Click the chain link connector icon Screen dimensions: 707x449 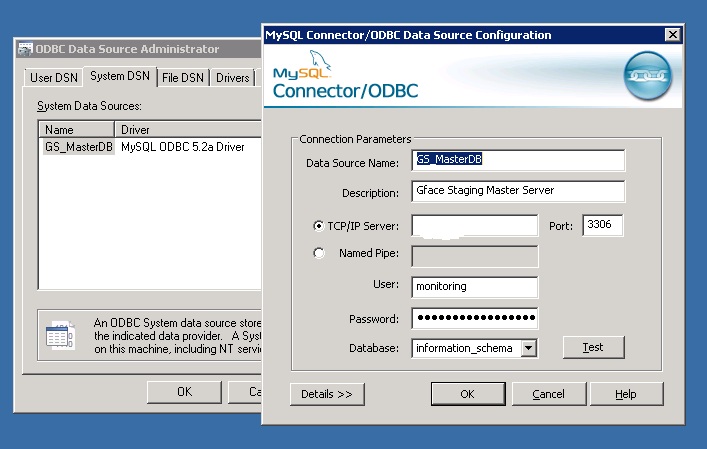point(647,76)
